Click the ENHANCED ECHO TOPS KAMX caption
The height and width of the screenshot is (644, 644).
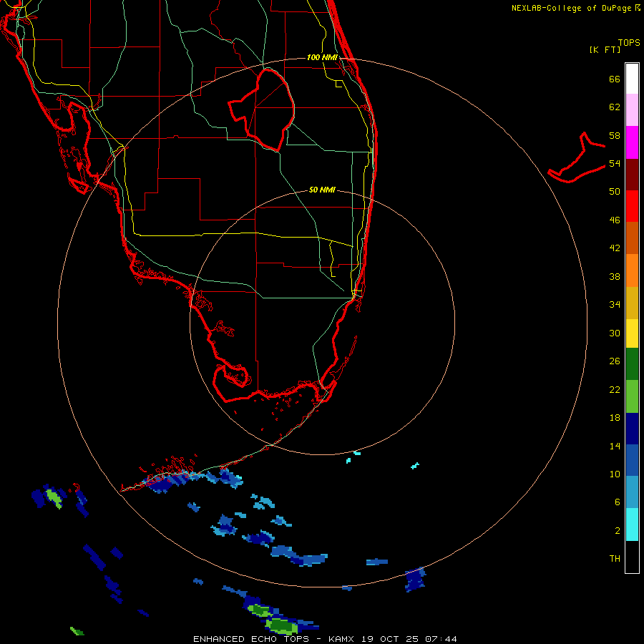pyautogui.click(x=325, y=639)
